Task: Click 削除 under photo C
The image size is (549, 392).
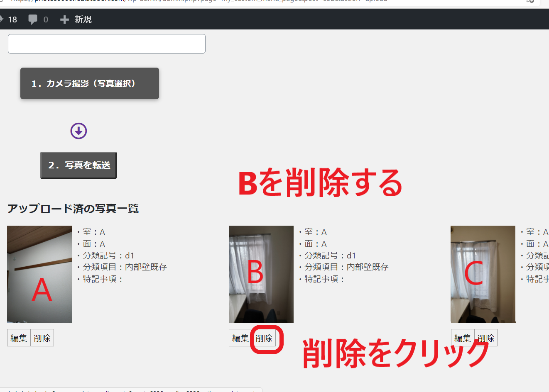Action: [486, 338]
